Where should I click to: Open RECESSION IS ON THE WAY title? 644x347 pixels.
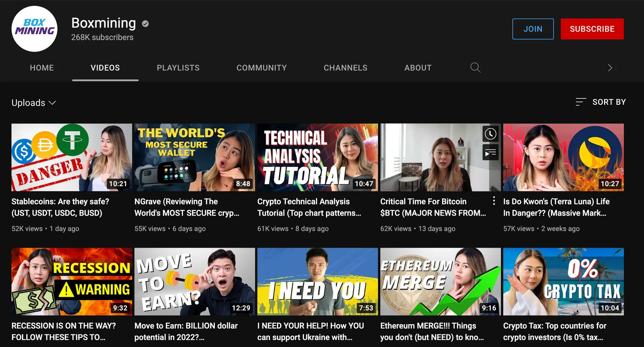[x=64, y=331]
